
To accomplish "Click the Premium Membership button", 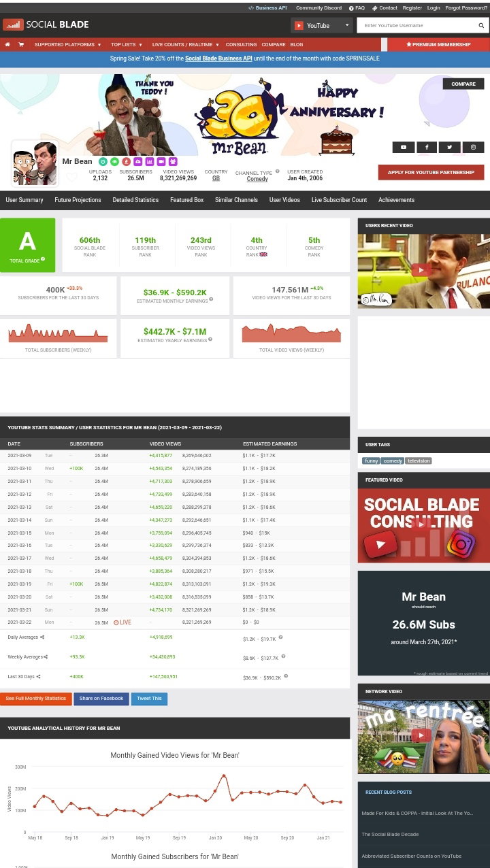I will click(438, 44).
